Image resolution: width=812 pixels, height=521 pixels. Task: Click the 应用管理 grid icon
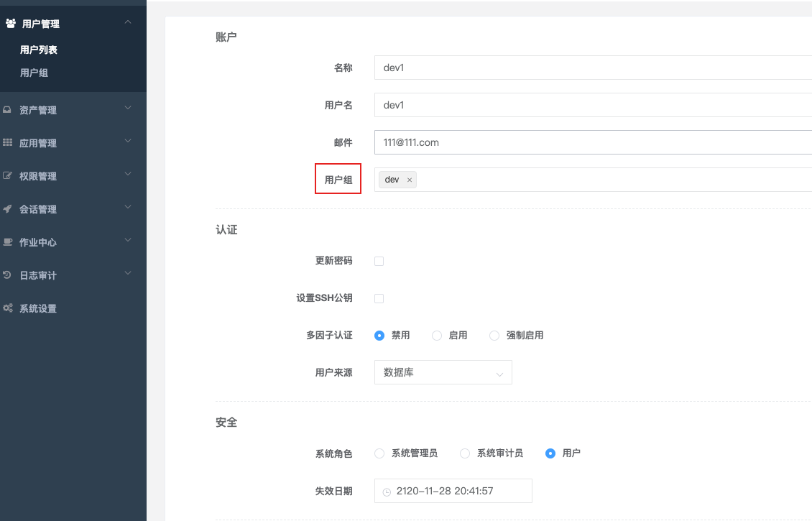(x=7, y=142)
